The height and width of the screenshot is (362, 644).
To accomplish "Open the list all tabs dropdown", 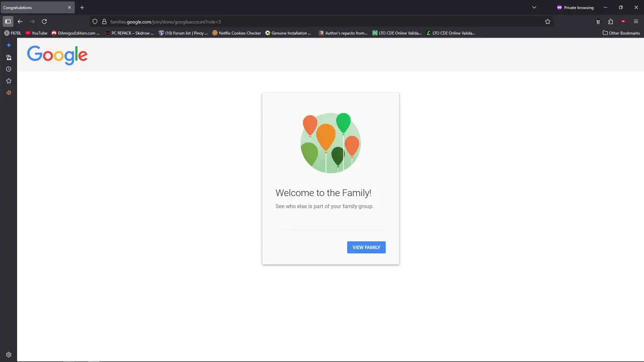I will (534, 8).
